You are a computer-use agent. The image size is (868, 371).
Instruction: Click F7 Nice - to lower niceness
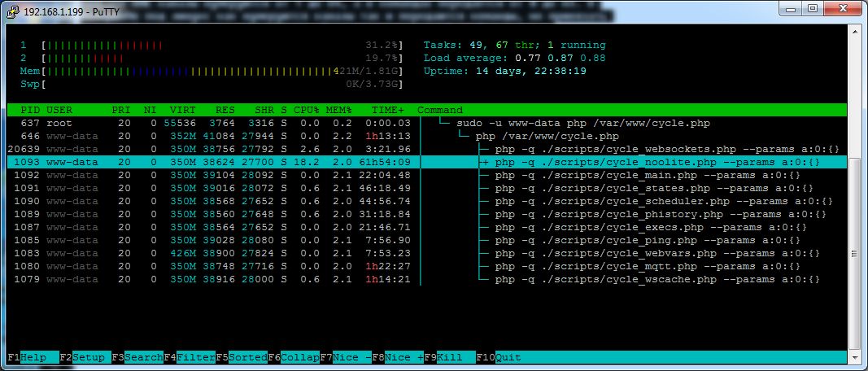click(346, 357)
